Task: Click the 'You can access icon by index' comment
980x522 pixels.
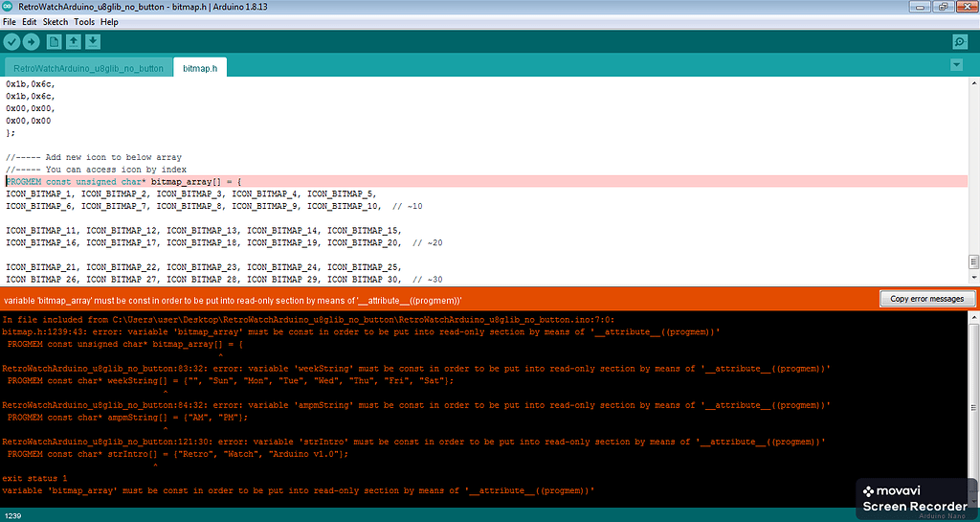Action: coord(97,170)
